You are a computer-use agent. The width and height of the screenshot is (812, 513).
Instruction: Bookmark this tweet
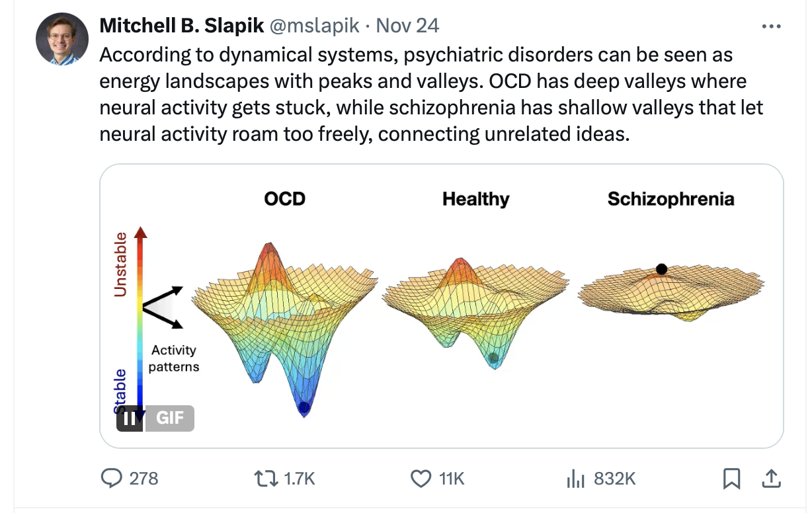731,478
